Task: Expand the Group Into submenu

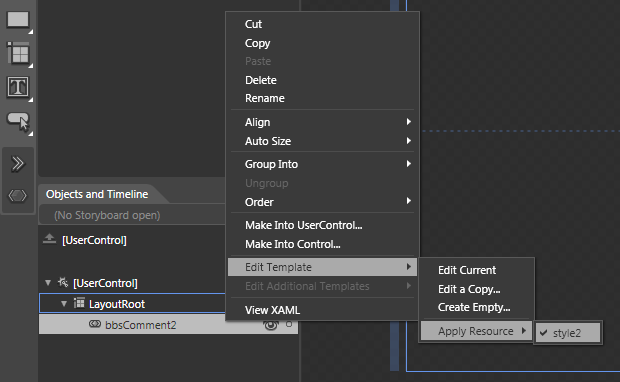Action: click(323, 164)
